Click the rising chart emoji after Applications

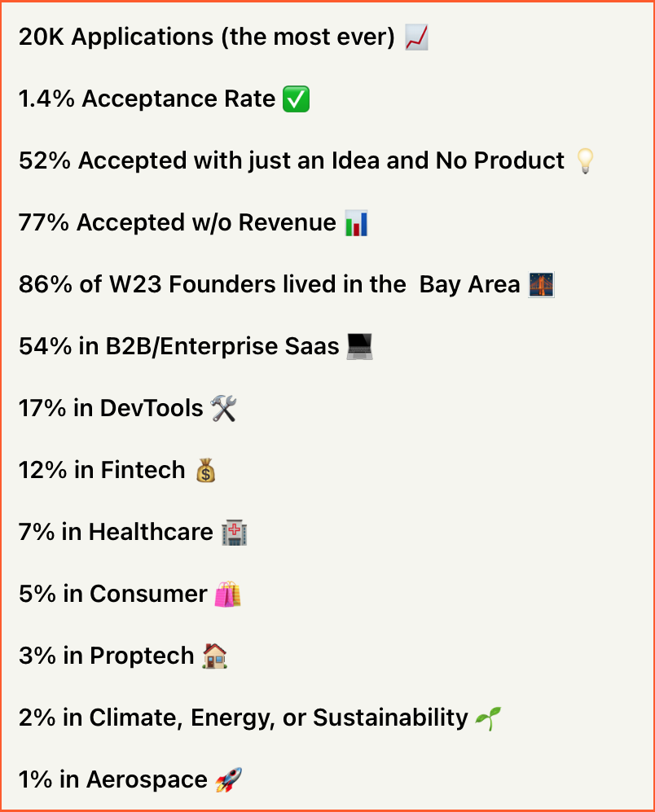pos(416,37)
